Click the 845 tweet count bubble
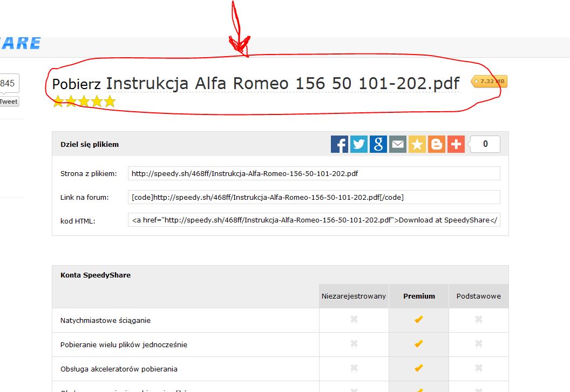 point(9,83)
